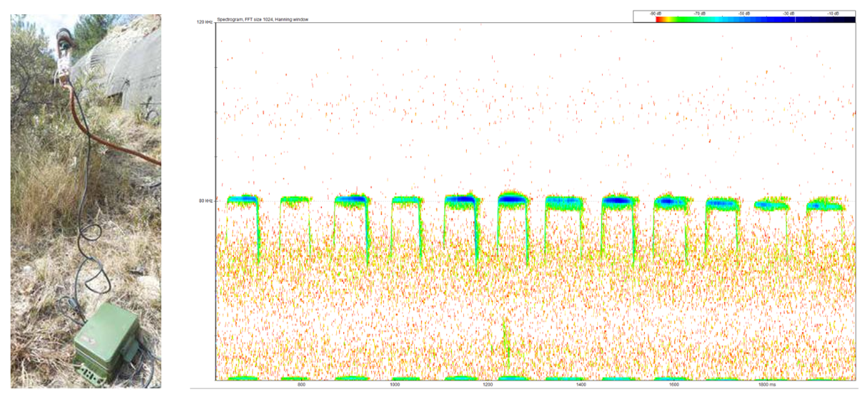Select the 120 kHz frequency axis label
The image size is (868, 399).
click(x=205, y=22)
